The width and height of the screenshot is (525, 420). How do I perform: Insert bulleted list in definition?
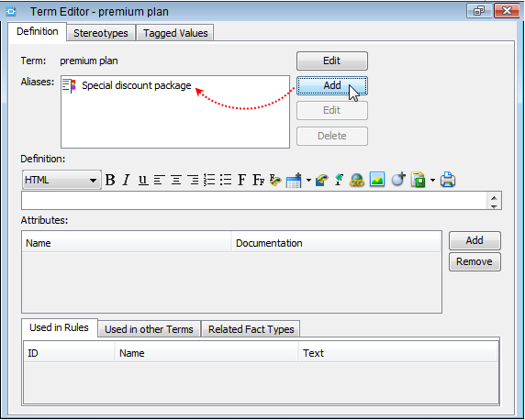click(226, 180)
